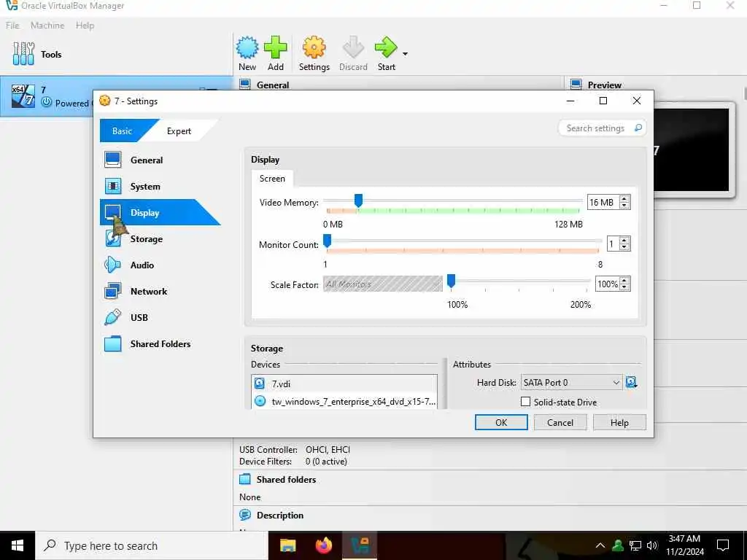Decrease Monitor Count with the down arrow

(624, 248)
